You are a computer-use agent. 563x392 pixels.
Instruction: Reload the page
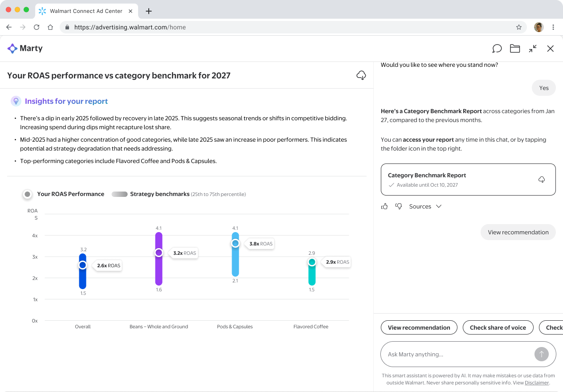click(37, 27)
